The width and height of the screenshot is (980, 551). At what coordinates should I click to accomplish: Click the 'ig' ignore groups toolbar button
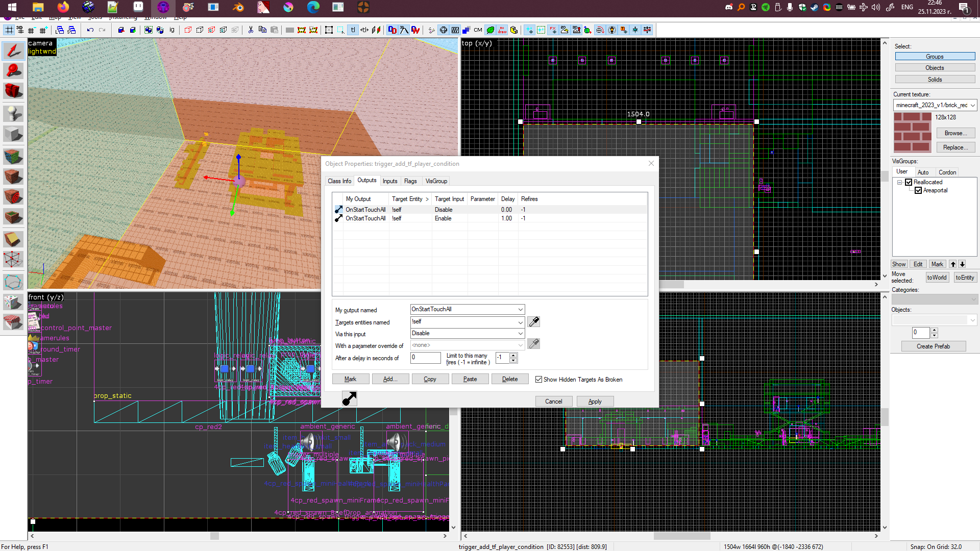click(x=172, y=30)
